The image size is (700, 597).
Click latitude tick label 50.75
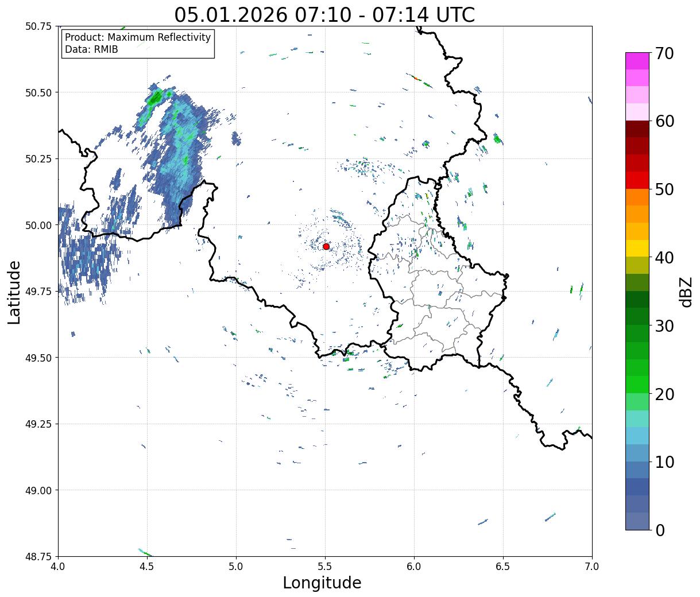pos(38,26)
